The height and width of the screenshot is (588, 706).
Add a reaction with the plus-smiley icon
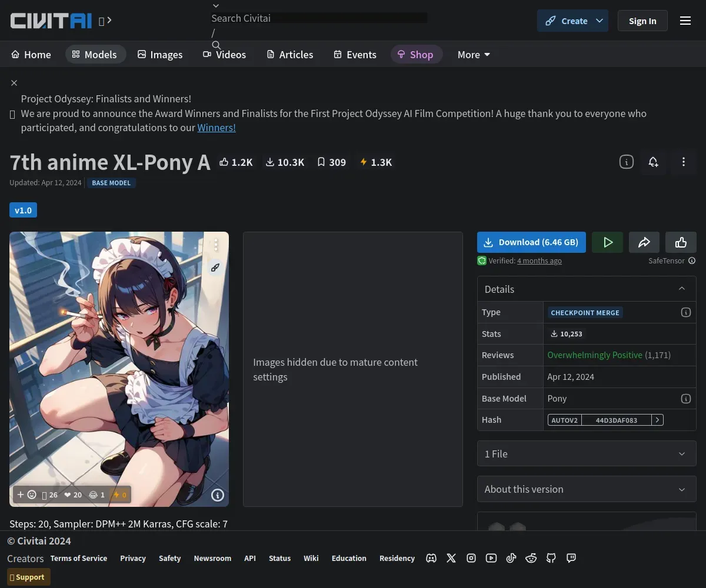pos(26,495)
